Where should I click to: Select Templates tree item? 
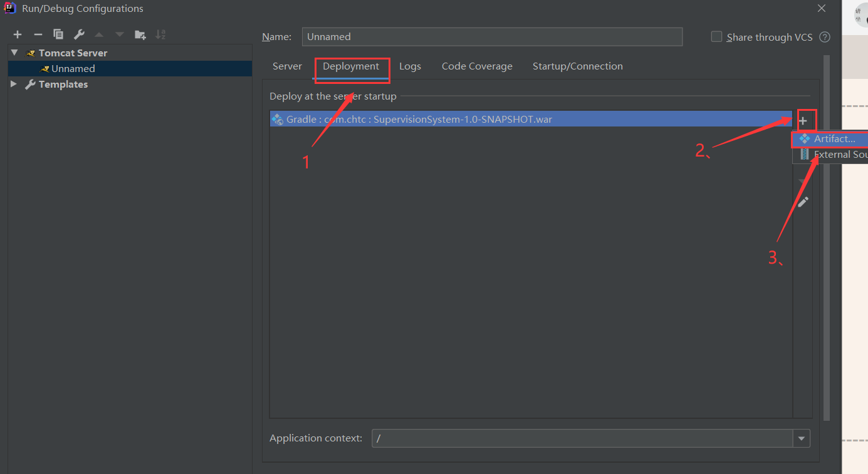pyautogui.click(x=130, y=84)
